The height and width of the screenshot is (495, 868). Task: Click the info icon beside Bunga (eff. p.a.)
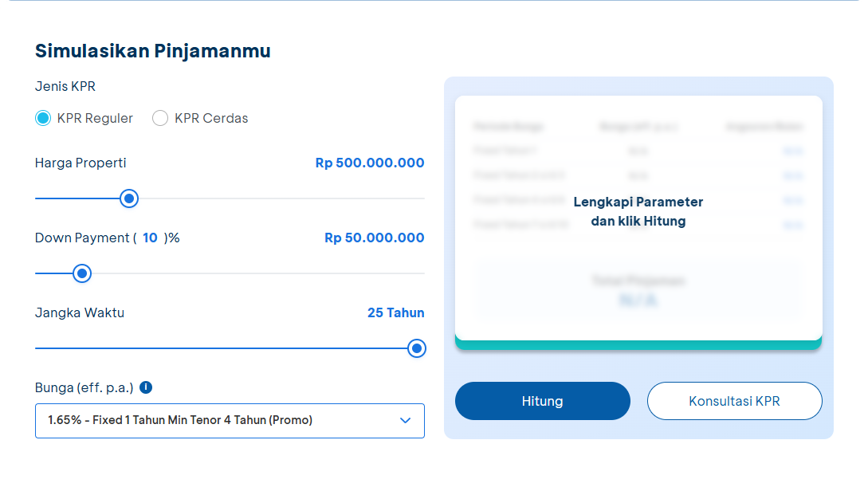click(x=146, y=387)
